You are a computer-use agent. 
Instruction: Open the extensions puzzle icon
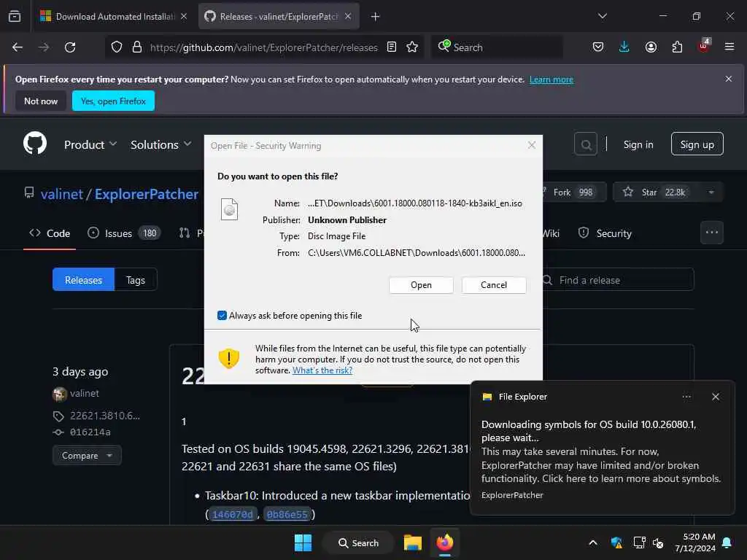(677, 47)
